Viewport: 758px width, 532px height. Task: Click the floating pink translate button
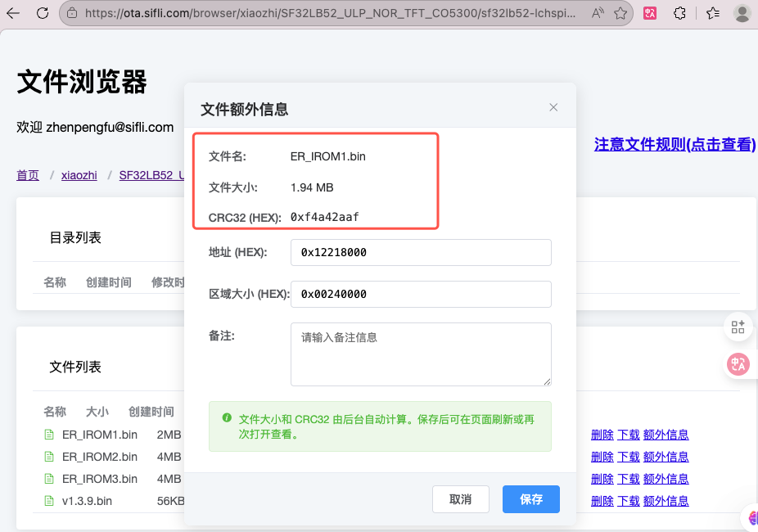(738, 364)
